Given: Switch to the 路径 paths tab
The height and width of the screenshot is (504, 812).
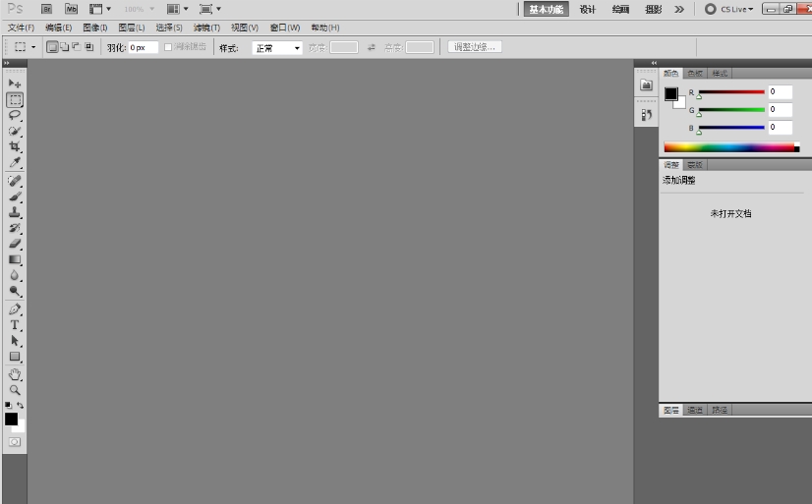Looking at the screenshot, I should click(720, 410).
